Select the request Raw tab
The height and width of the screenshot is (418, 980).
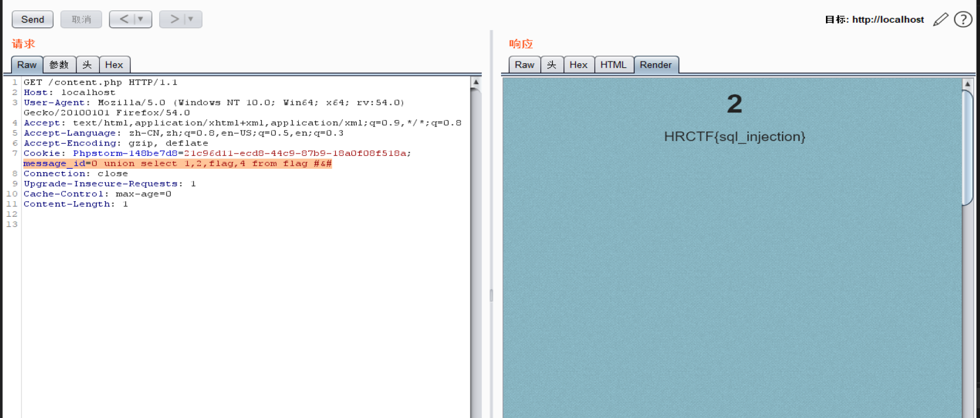[27, 65]
